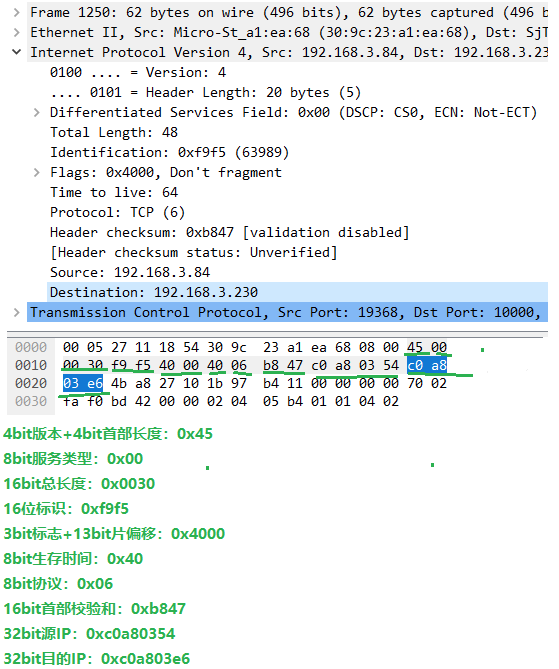The height and width of the screenshot is (669, 559).
Task: Expand the Differentiated Services Field row
Action: [x=37, y=113]
